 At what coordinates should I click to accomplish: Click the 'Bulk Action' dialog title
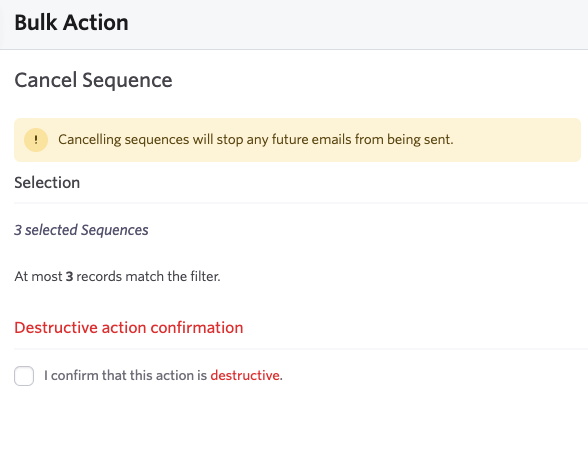pyautogui.click(x=71, y=22)
